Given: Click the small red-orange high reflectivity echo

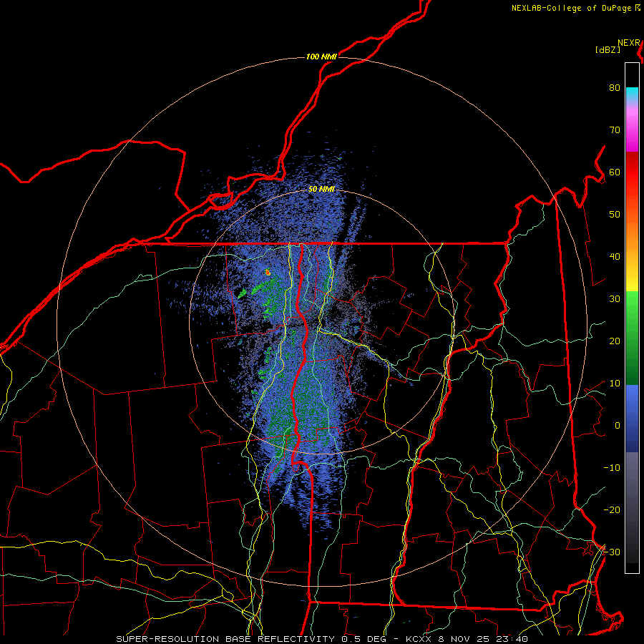Looking at the screenshot, I should [x=268, y=272].
